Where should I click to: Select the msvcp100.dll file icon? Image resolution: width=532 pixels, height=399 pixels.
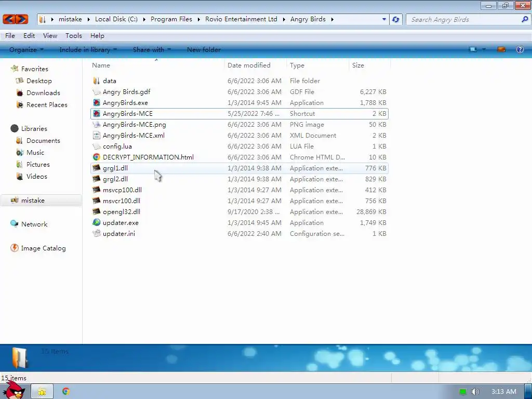96,190
